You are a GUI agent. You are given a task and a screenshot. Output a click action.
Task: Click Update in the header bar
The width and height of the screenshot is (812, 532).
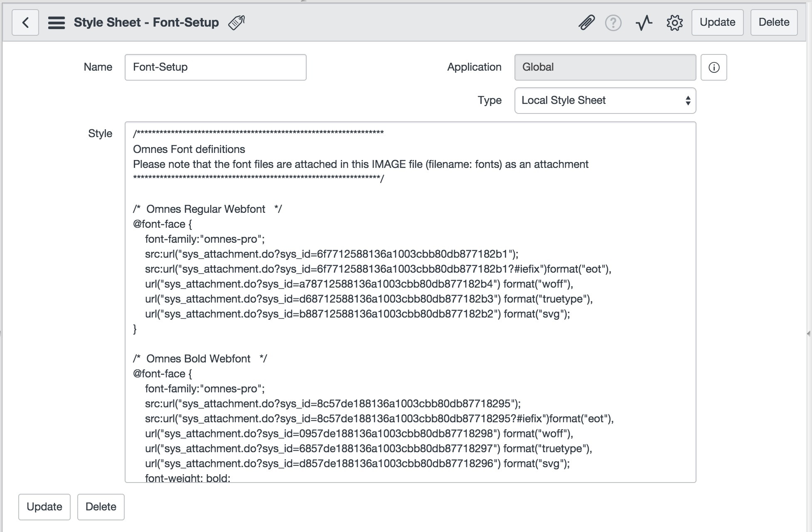pos(717,22)
